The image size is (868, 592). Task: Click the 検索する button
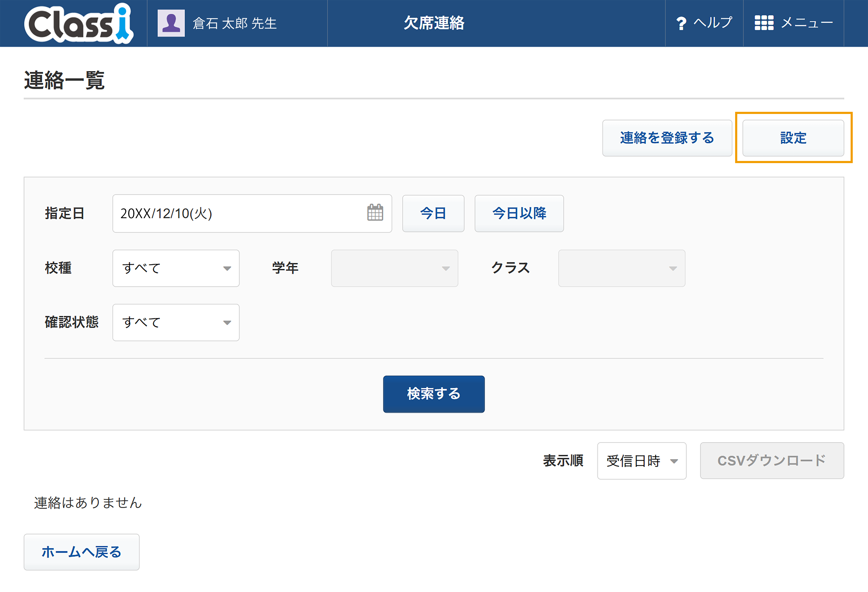434,394
